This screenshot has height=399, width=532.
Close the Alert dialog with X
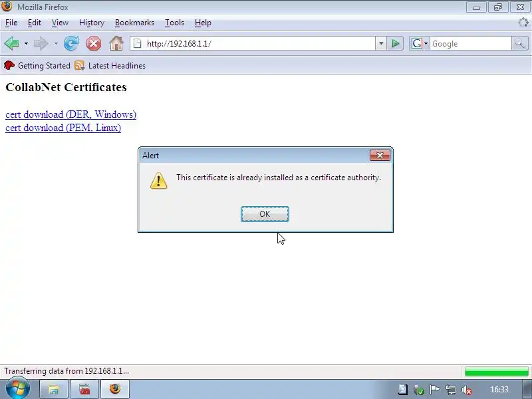[380, 156]
